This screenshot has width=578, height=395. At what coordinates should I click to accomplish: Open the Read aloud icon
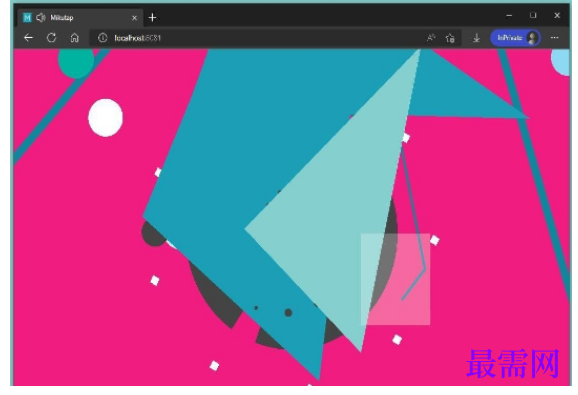(x=431, y=38)
